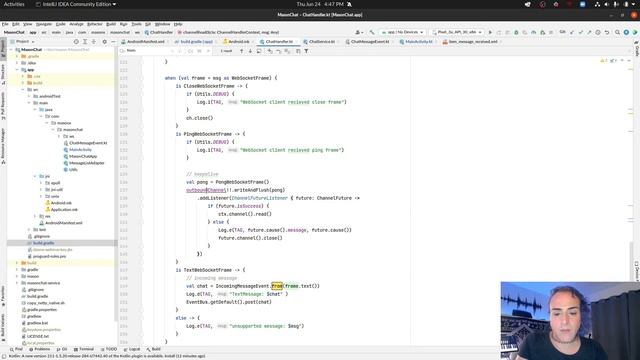This screenshot has height=360, width=640.
Task: Open the Build menu
Action: coord(111,24)
